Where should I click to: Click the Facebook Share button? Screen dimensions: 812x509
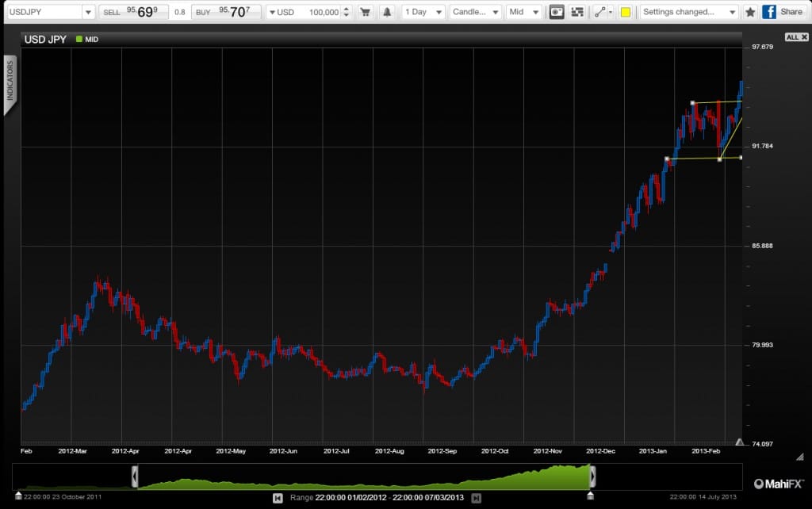pos(783,12)
